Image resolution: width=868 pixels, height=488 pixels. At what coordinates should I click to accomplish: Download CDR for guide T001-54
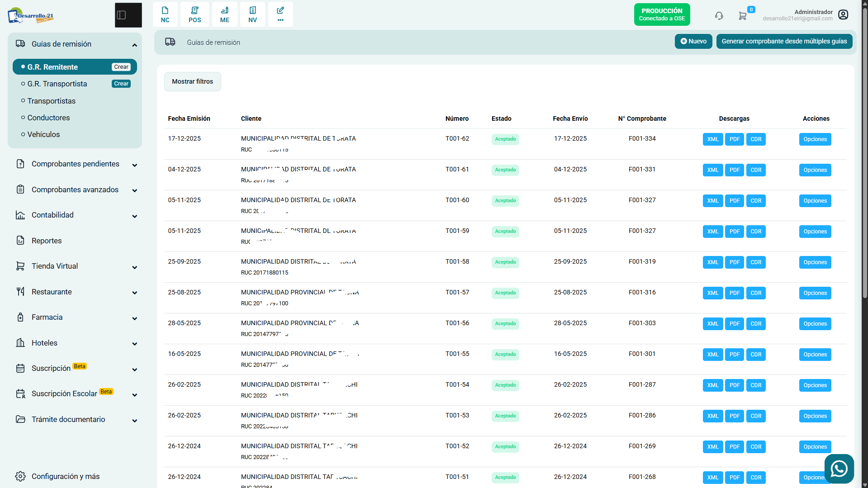756,385
